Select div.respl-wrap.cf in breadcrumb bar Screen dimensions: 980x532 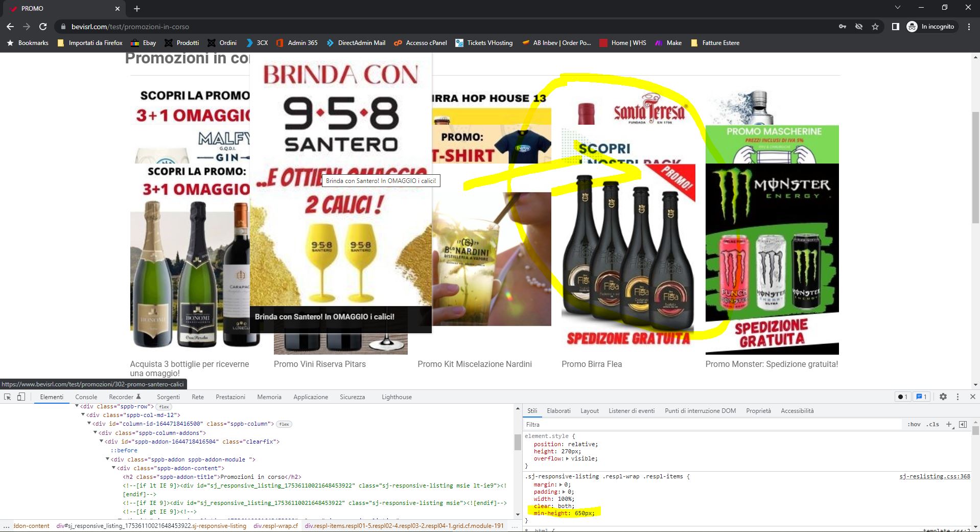point(275,526)
